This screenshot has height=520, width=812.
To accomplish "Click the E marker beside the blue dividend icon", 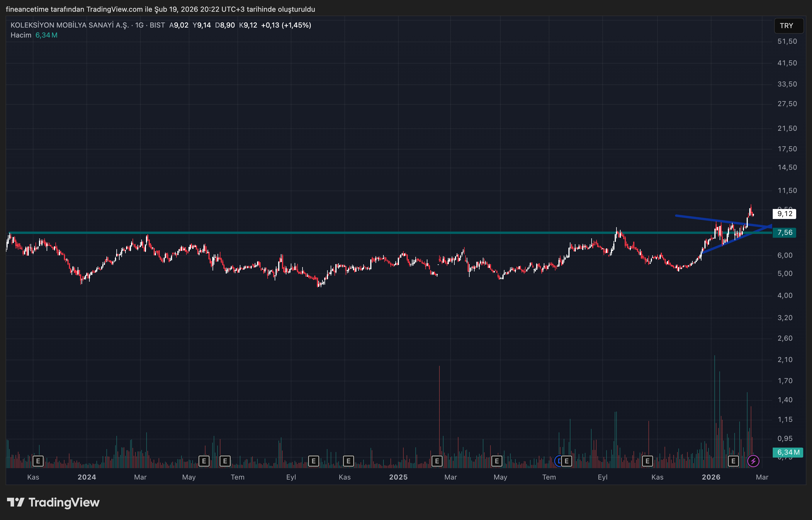I will 567,461.
